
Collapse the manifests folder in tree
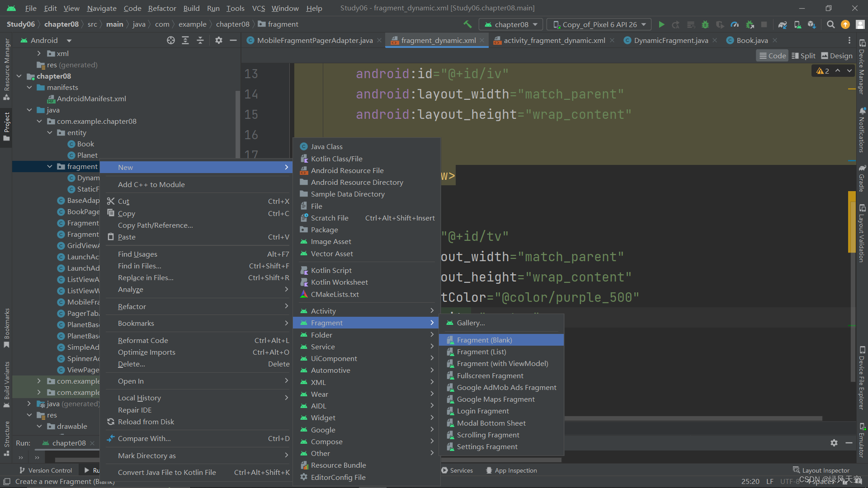(x=29, y=87)
